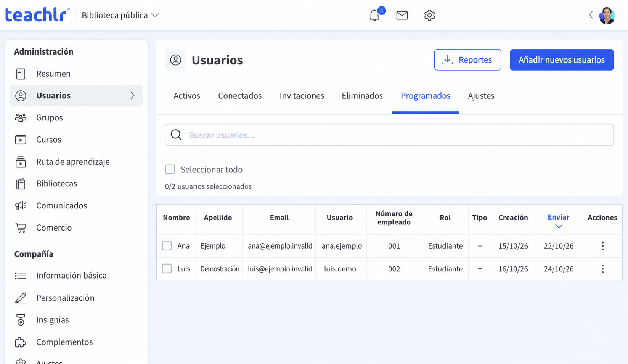This screenshot has width=628, height=364.
Task: Select the checkbox for Luis
Action: click(x=167, y=268)
